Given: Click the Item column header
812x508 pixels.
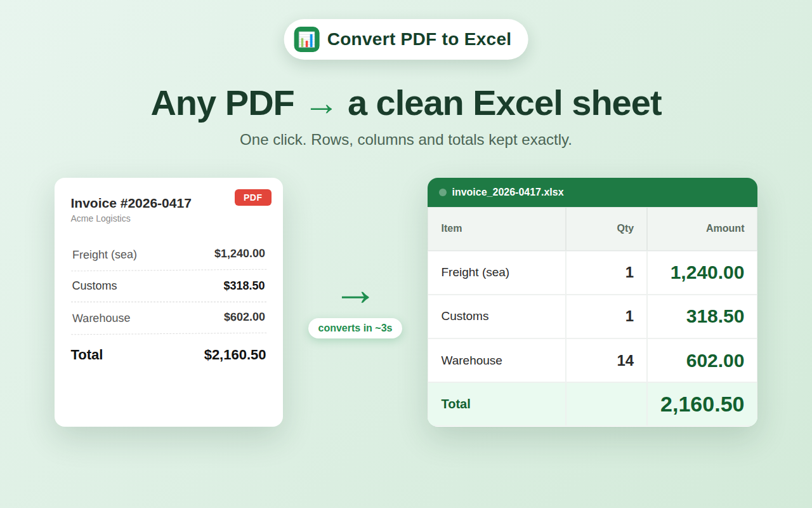Looking at the screenshot, I should click(497, 229).
